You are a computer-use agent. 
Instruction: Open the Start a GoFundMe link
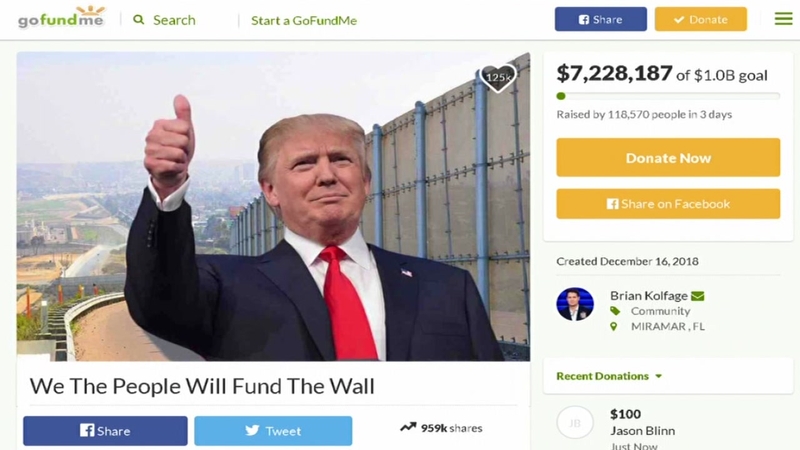(x=304, y=20)
